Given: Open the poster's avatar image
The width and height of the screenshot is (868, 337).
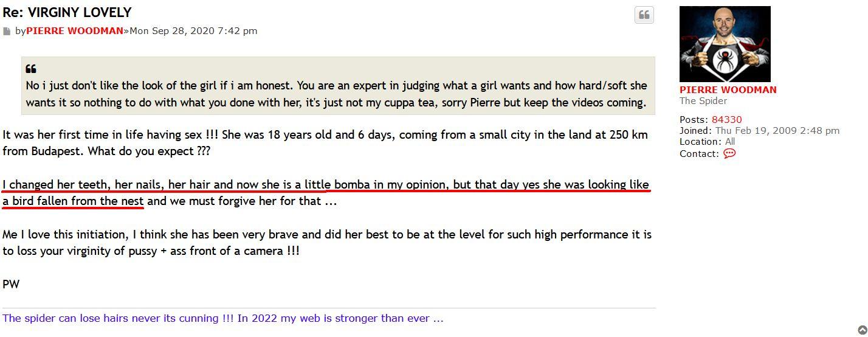Looking at the screenshot, I should coord(725,44).
